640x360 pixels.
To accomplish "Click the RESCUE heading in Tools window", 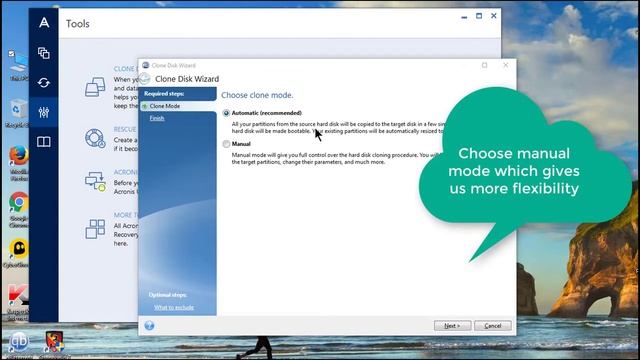I will (125, 129).
